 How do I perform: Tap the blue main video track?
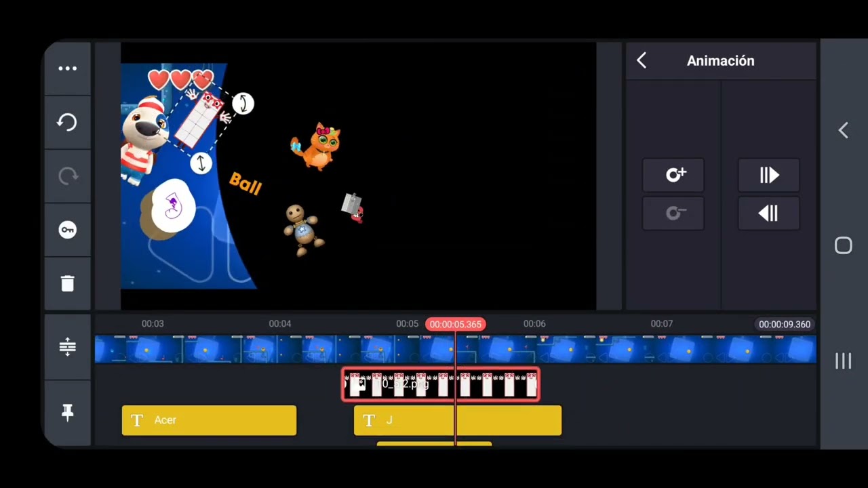pos(455,349)
